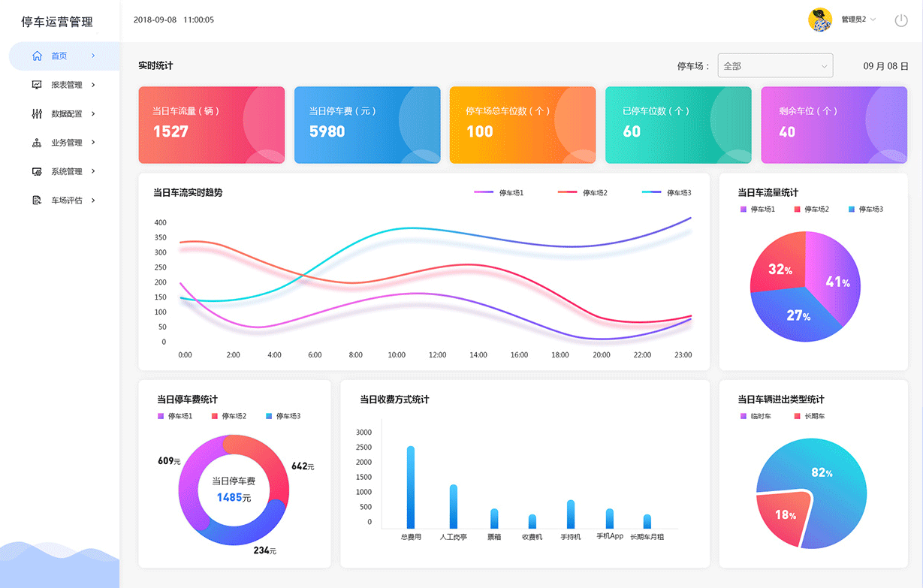Toggle 停车场1 series in trend chart legend
The width and height of the screenshot is (923, 588).
tap(499, 193)
